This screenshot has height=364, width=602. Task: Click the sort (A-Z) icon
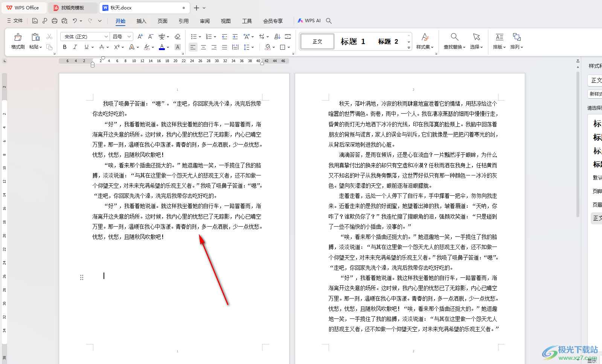[277, 37]
